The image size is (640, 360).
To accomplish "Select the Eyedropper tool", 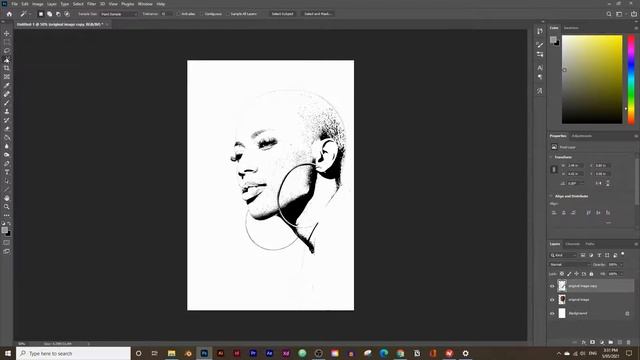I will click(7, 85).
